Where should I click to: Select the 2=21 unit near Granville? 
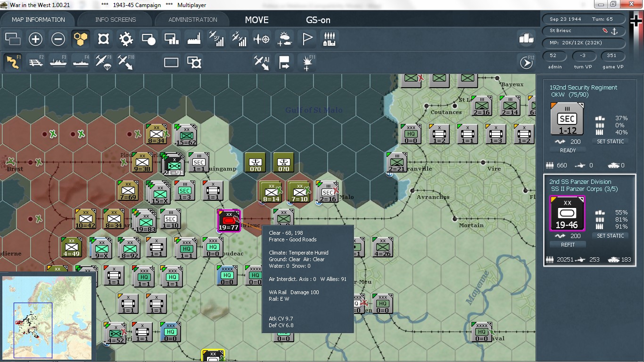[396, 163]
